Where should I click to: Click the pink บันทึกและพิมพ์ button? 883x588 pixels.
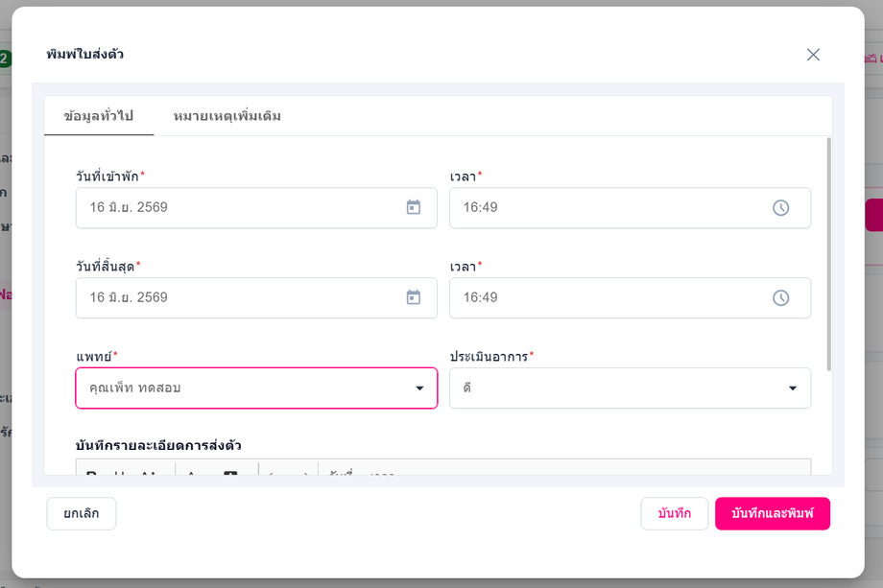click(x=772, y=513)
